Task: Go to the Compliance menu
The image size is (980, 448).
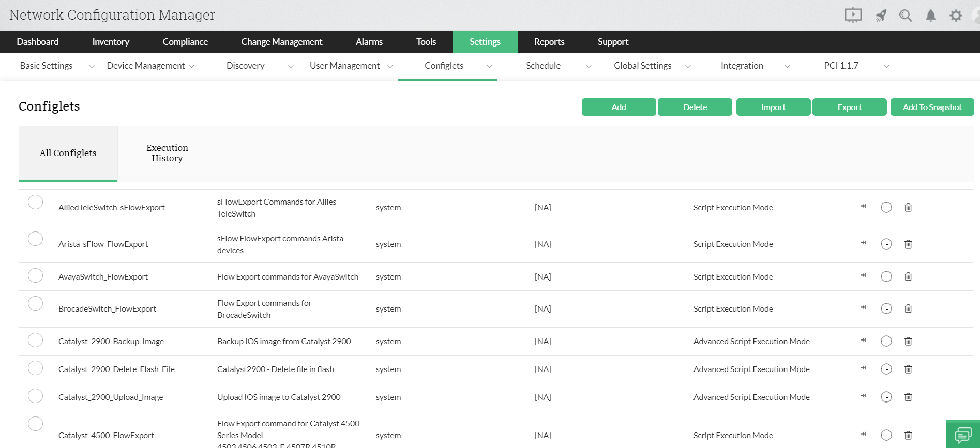Action: (185, 42)
